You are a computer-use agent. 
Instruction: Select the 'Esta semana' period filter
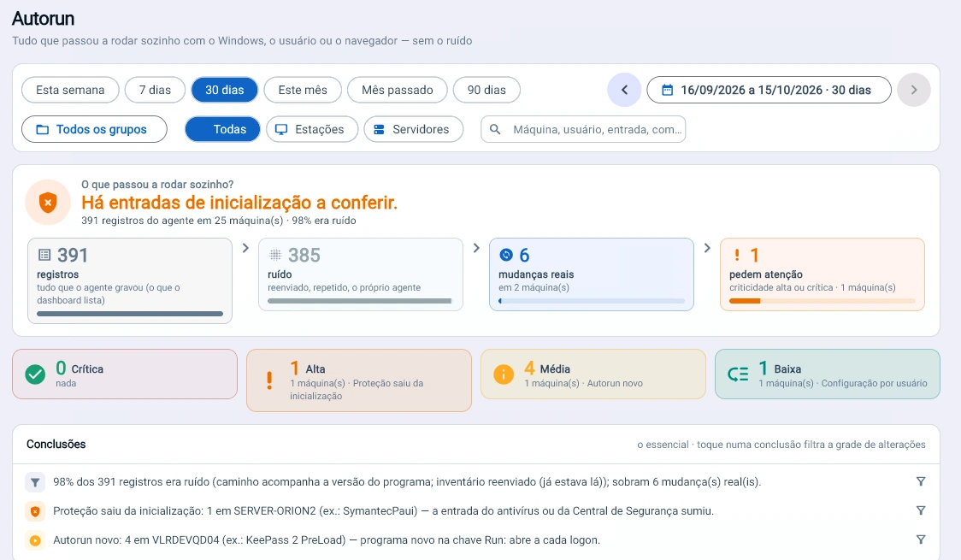[70, 90]
